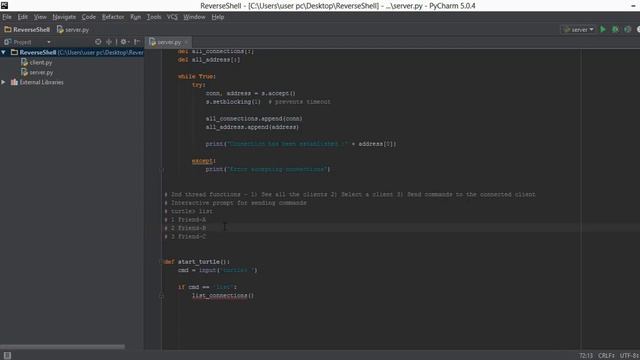Hide the Project tool window
The height and width of the screenshot is (360, 640).
pos(137,42)
